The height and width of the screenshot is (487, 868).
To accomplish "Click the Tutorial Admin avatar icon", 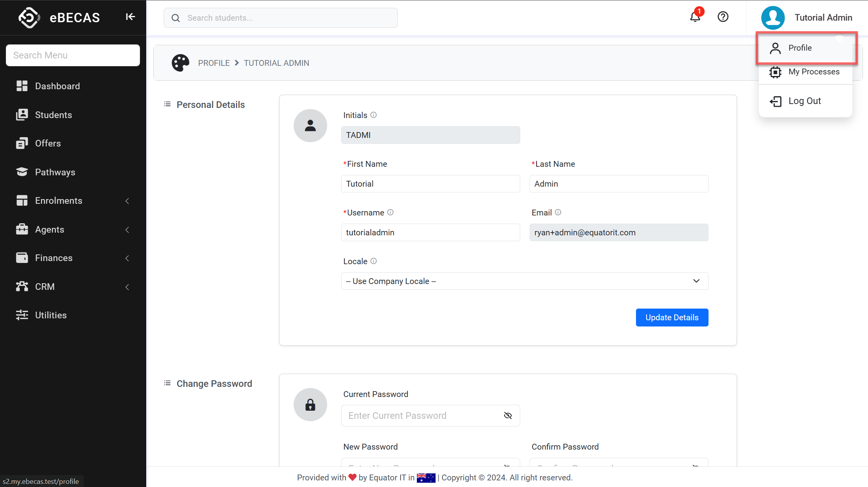I will point(773,18).
